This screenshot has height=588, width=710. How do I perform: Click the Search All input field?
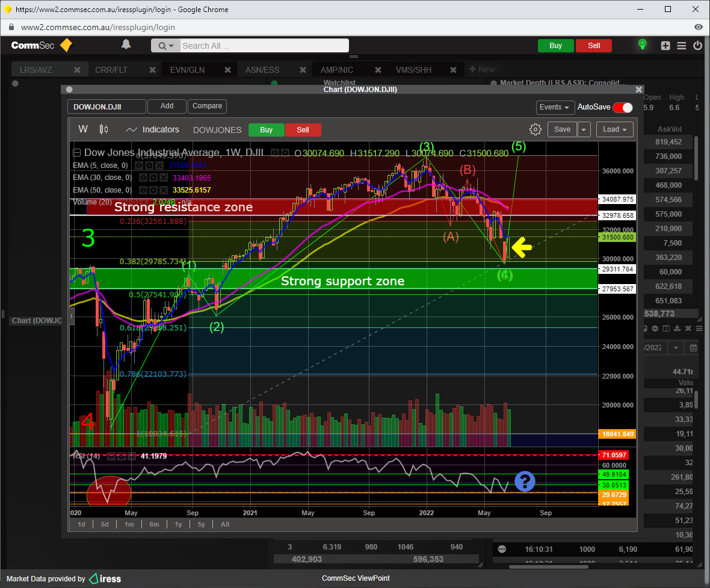point(264,46)
